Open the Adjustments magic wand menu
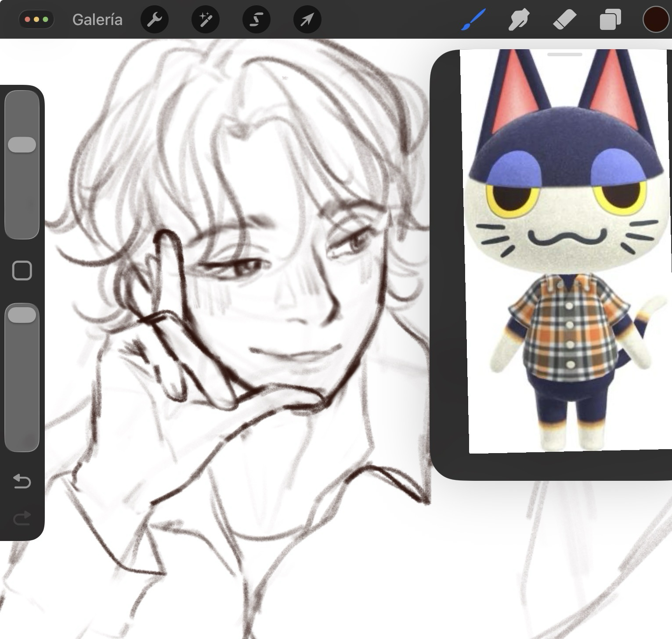Screen dimensions: 672x639 [x=206, y=20]
